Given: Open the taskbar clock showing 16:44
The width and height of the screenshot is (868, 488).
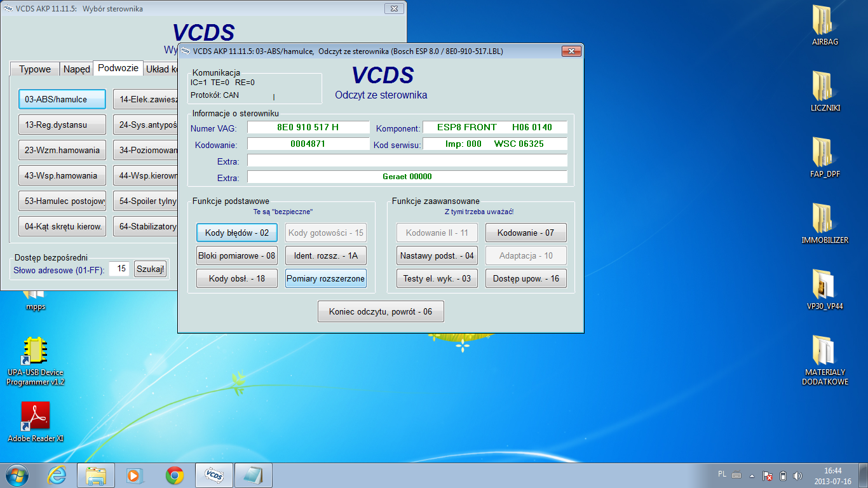Looking at the screenshot, I should 832,475.
